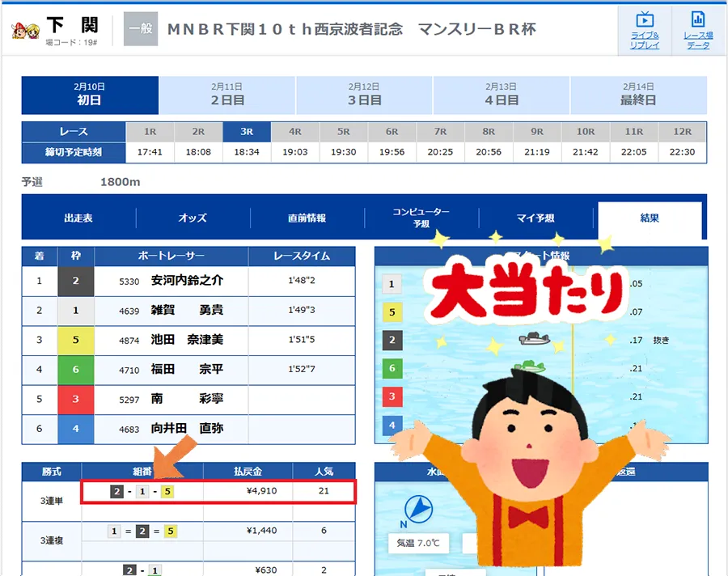Switch to the マイ予想 tab

pyautogui.click(x=535, y=218)
